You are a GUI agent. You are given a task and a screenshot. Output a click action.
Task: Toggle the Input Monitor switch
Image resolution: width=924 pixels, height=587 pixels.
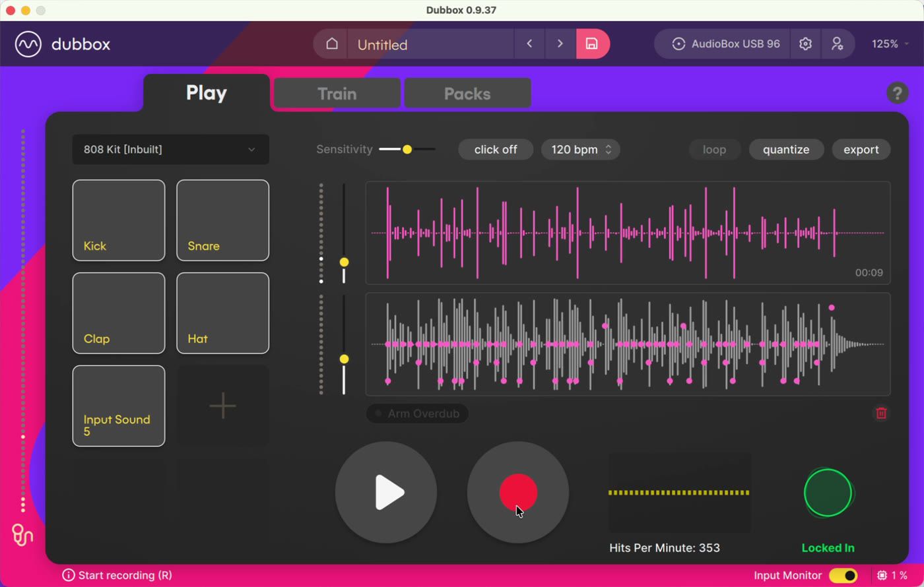[843, 576]
